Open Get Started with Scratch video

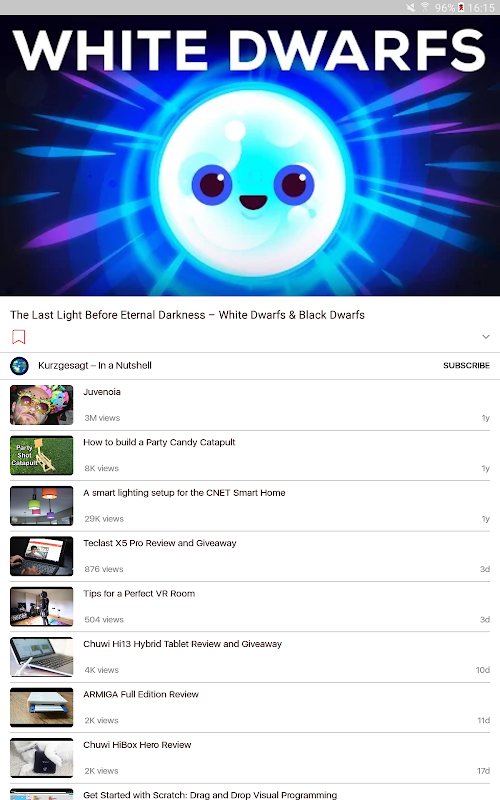point(210,795)
